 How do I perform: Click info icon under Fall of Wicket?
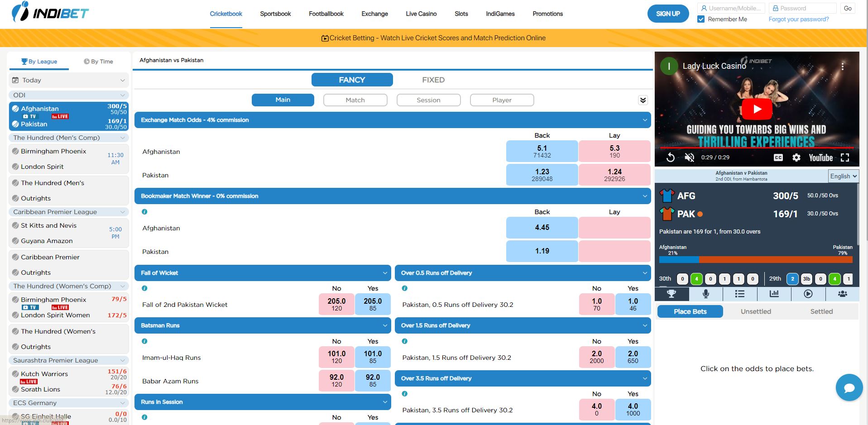pos(144,288)
